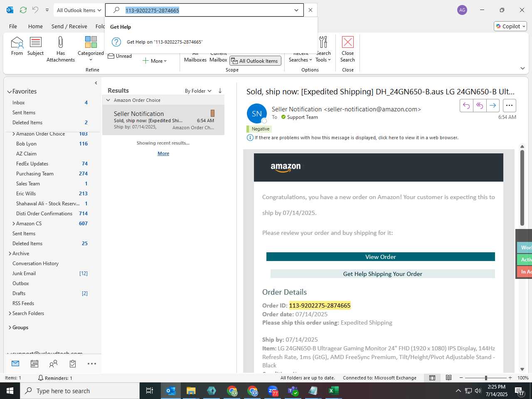
Task: Toggle the Unread filter
Action: pyautogui.click(x=120, y=56)
